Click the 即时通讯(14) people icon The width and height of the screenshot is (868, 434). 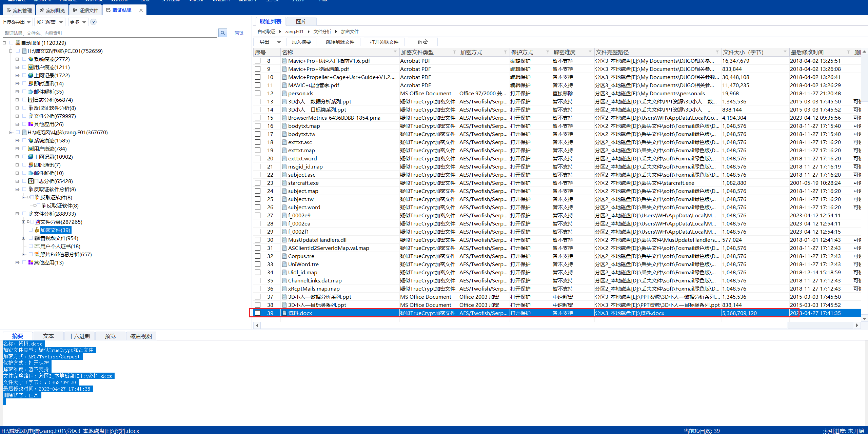[x=31, y=83]
